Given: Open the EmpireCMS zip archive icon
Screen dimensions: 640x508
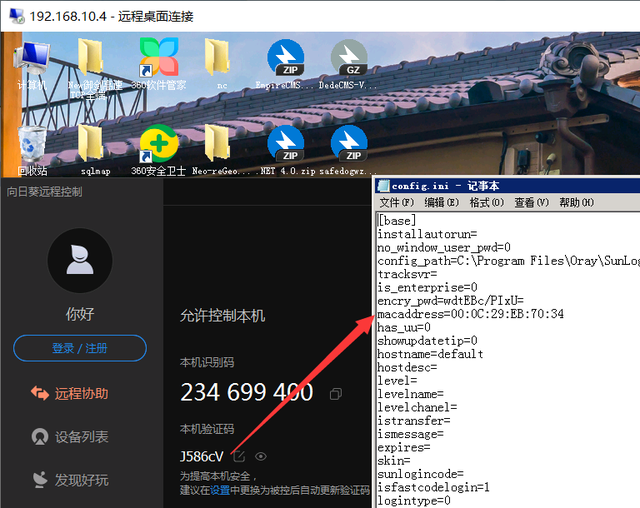Looking at the screenshot, I should click(x=285, y=64).
